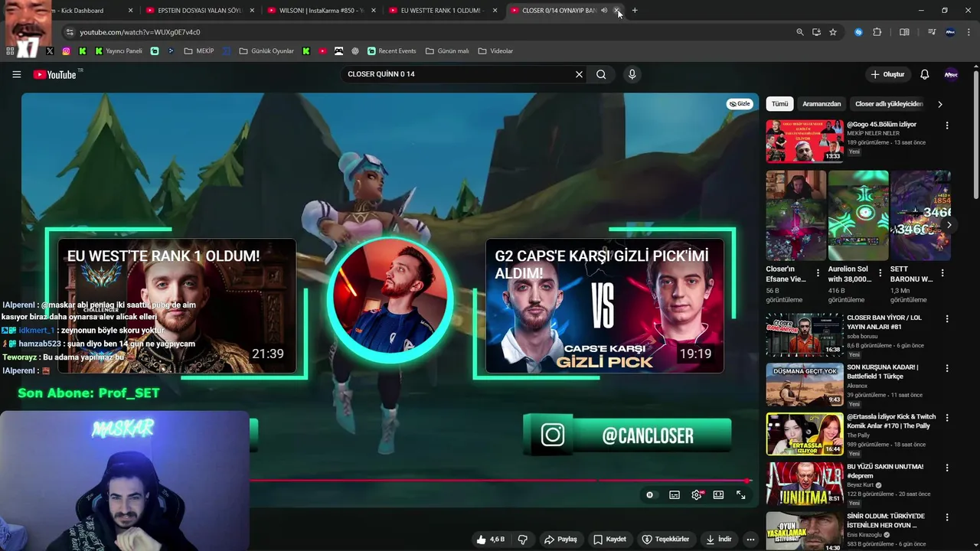Clear the YouTube search query

click(x=579, y=74)
